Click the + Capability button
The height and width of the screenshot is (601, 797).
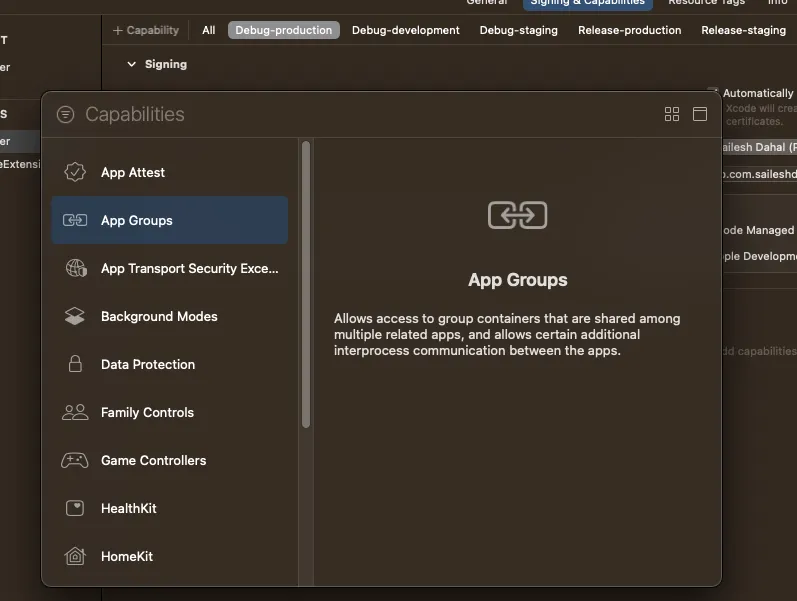(146, 31)
